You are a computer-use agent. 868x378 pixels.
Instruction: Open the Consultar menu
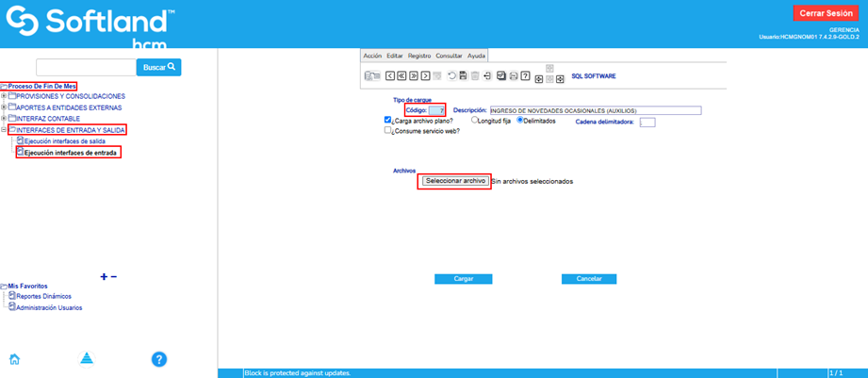449,56
